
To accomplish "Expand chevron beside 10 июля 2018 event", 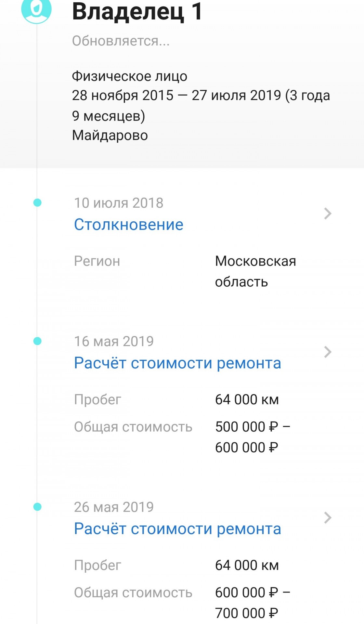I will (328, 214).
